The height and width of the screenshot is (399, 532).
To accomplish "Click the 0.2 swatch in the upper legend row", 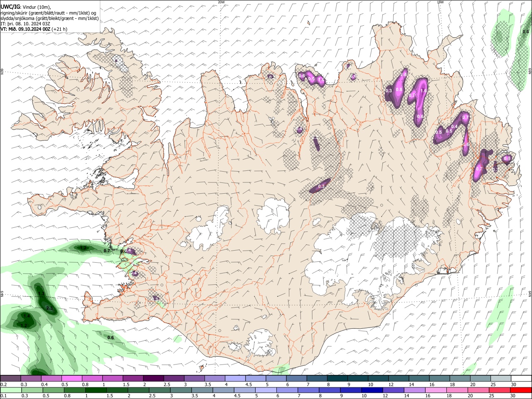I will coord(10,378).
